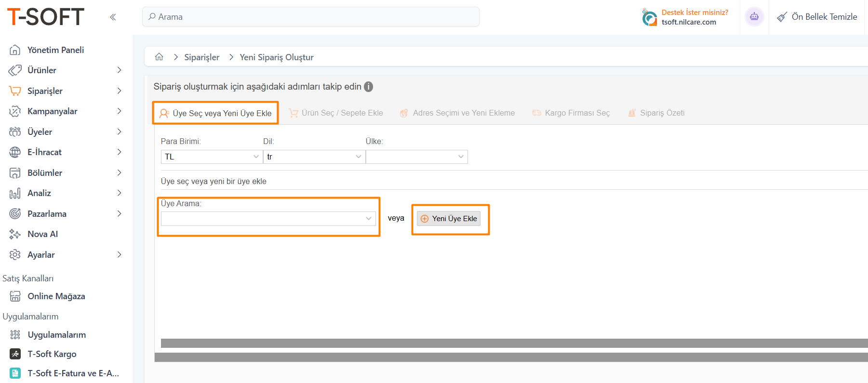
Task: Open Destek İster misiniz link
Action: tap(694, 13)
